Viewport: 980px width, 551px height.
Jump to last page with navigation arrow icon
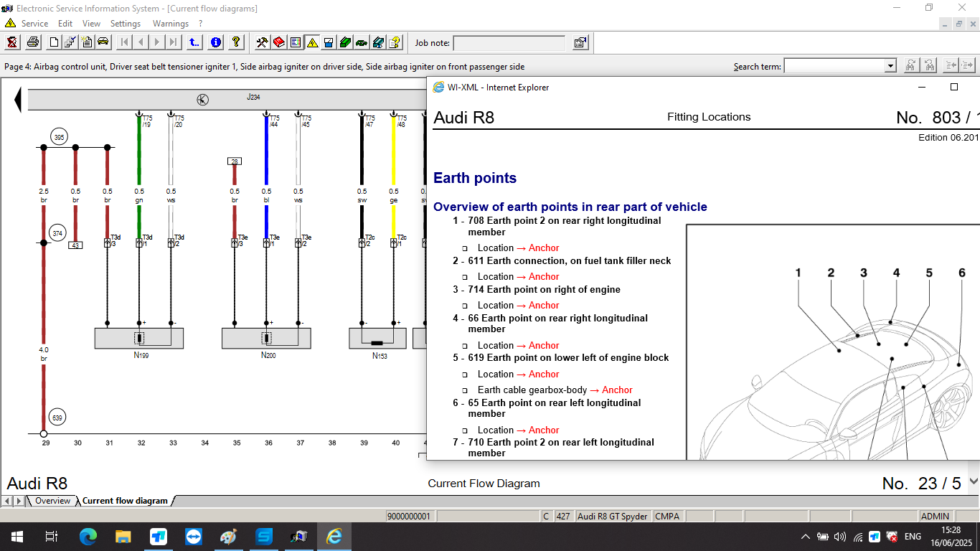point(172,42)
